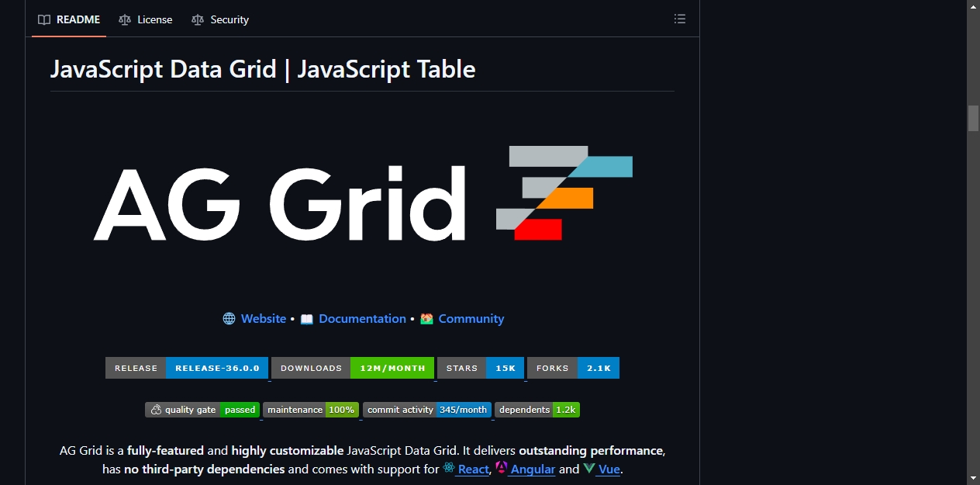Click the open book emoji before Documentation
The height and width of the screenshot is (485, 980).
306,319
